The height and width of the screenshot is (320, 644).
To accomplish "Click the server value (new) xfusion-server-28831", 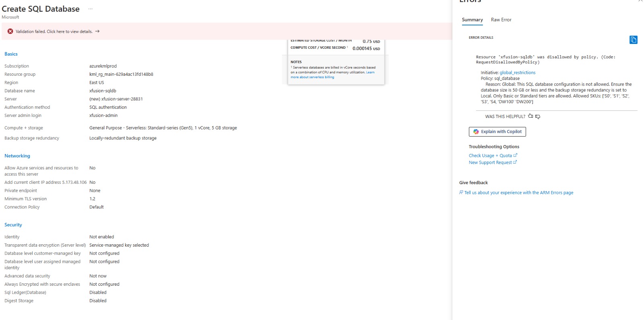I will pyautogui.click(x=116, y=99).
